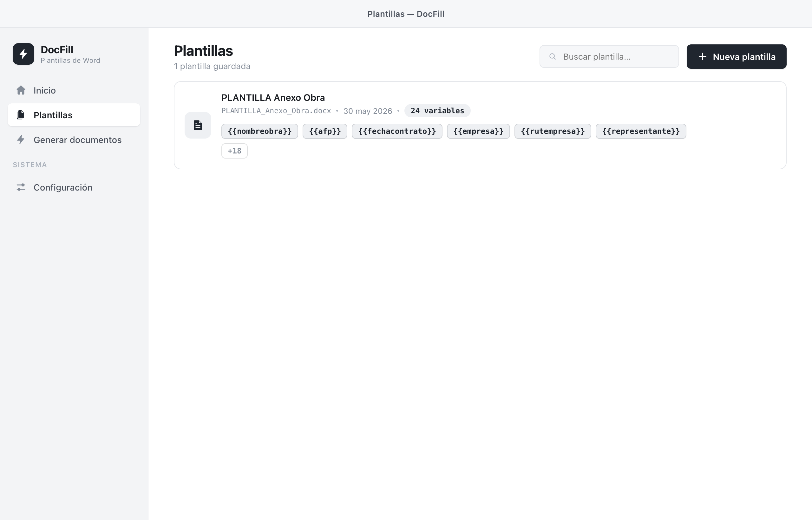Select the {{afp}} variable chip
Viewport: 812px width, 520px height.
pos(325,131)
